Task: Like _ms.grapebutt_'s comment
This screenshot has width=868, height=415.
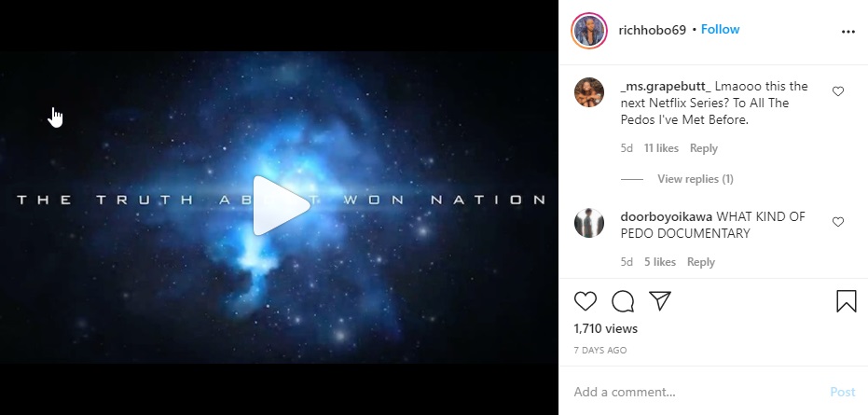Action: coord(838,91)
